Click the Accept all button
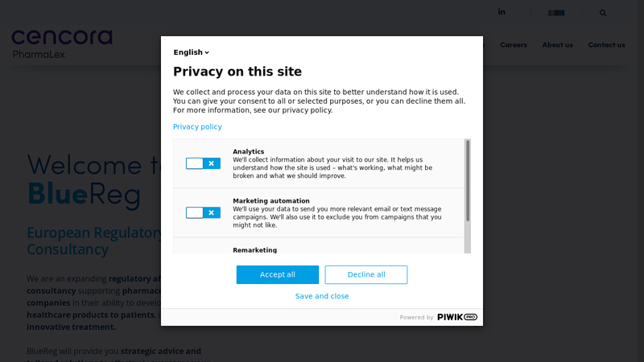This screenshot has width=644, height=362. coord(277,274)
